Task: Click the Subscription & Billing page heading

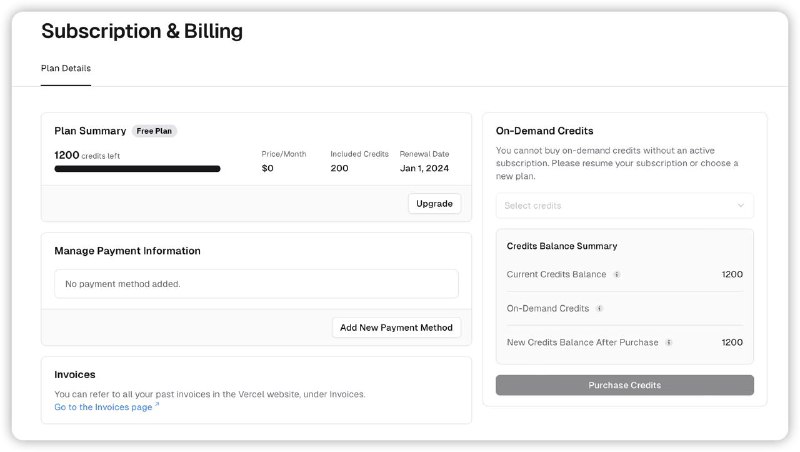Action: pos(141,31)
